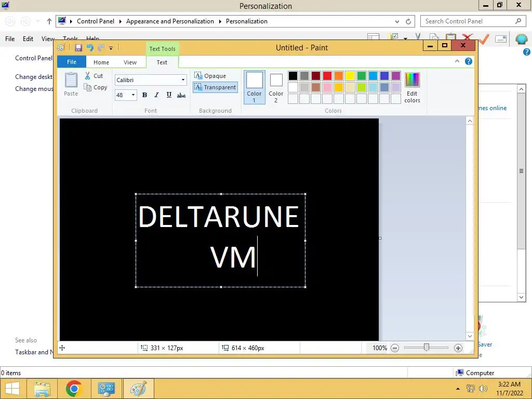Click the Save icon in Paint's quick access toolbar

point(78,48)
